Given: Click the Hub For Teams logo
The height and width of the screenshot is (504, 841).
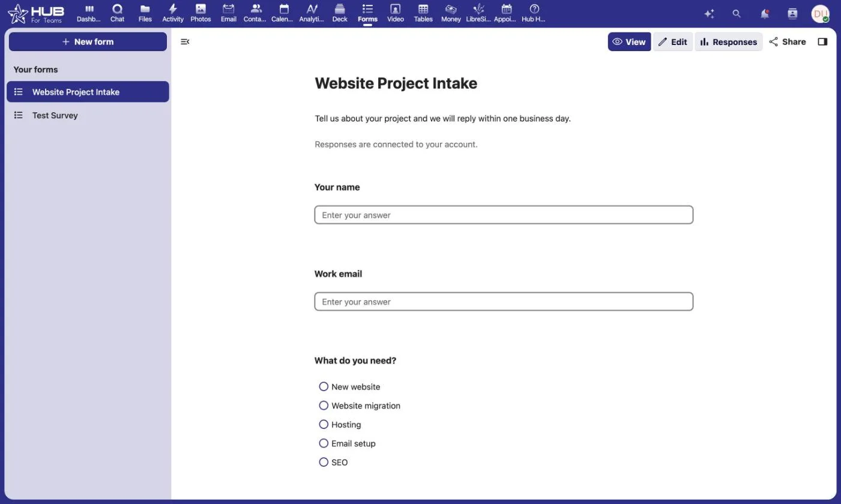Looking at the screenshot, I should [x=35, y=13].
